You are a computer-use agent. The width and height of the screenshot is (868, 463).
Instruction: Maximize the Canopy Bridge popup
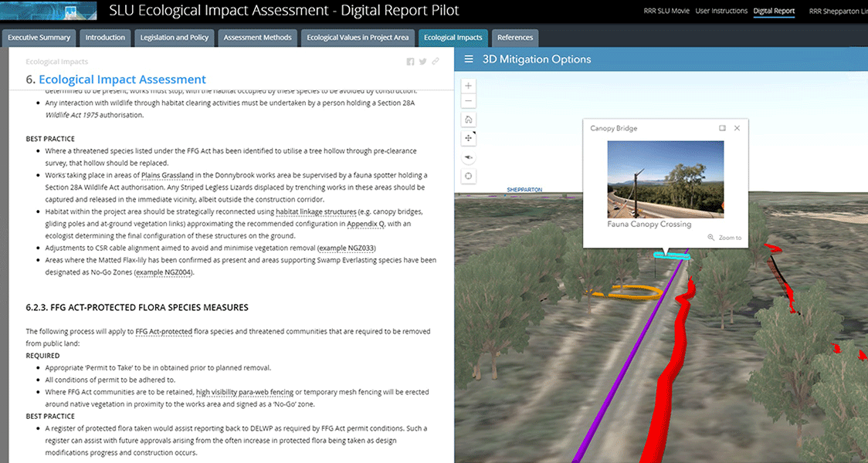coord(722,128)
